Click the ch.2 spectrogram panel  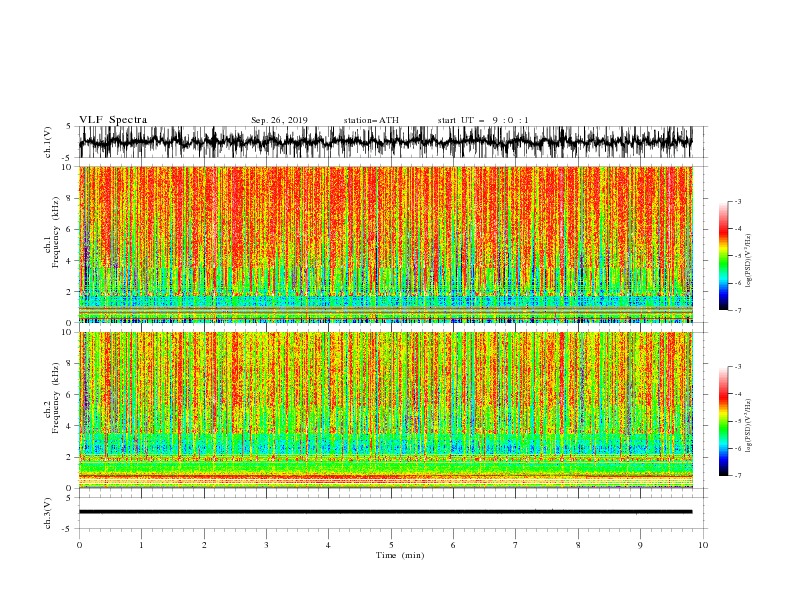(386, 410)
